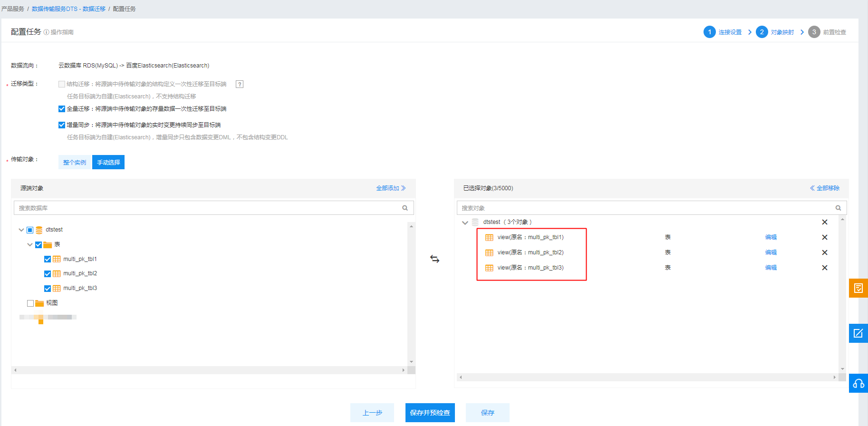Open the orange document feedback sidebar icon

(858, 288)
